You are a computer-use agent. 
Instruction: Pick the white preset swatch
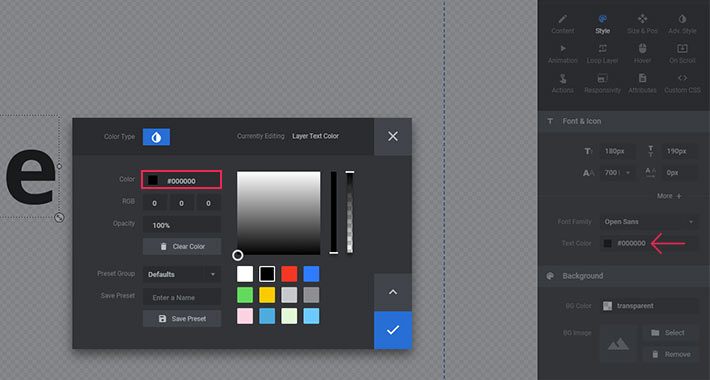click(245, 274)
